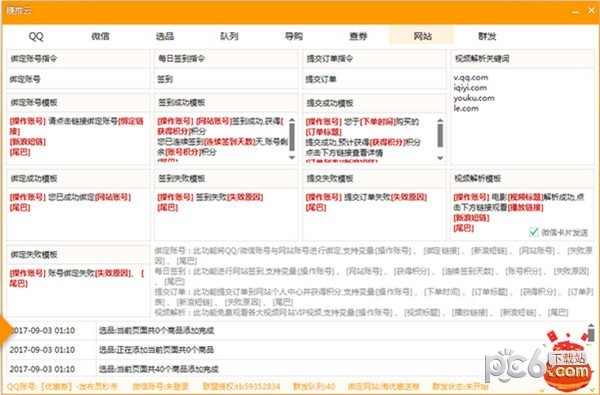This screenshot has height=395, width=600.
Task: Click inside the 签到失败模板 text box
Action: click(x=226, y=214)
